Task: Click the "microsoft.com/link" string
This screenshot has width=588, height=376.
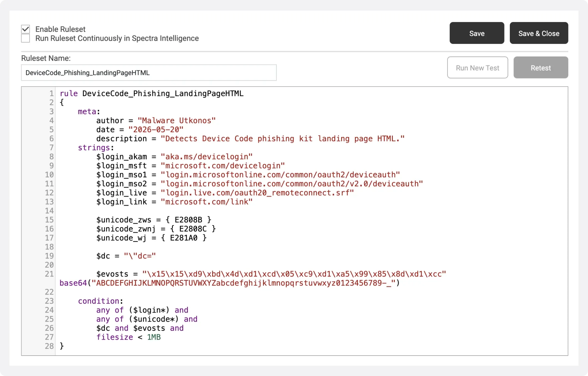Action: [207, 202]
